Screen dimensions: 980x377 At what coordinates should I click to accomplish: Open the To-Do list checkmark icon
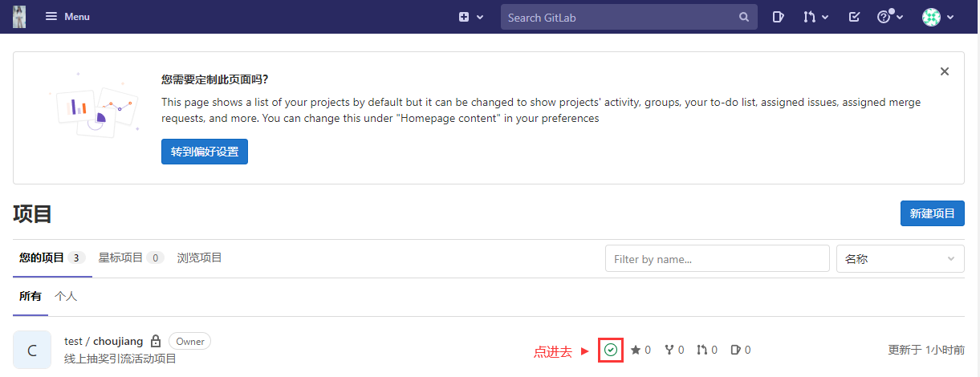pos(854,17)
